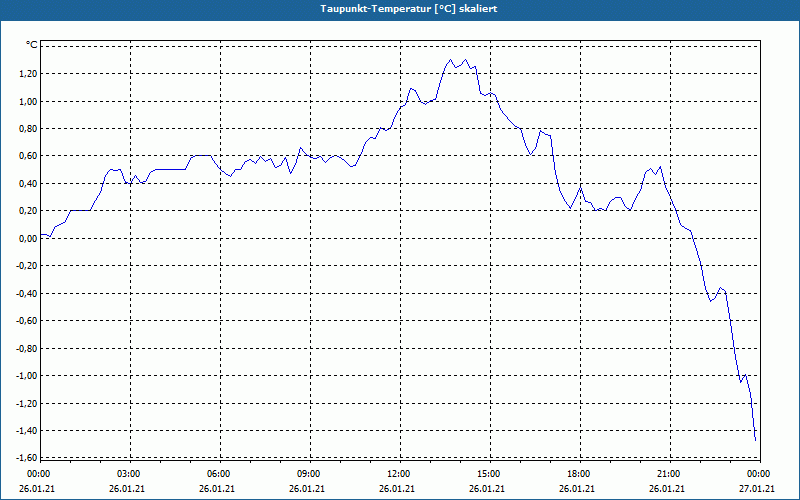
Task: Click the y-axis label "-0,40"
Action: pyautogui.click(x=28, y=294)
